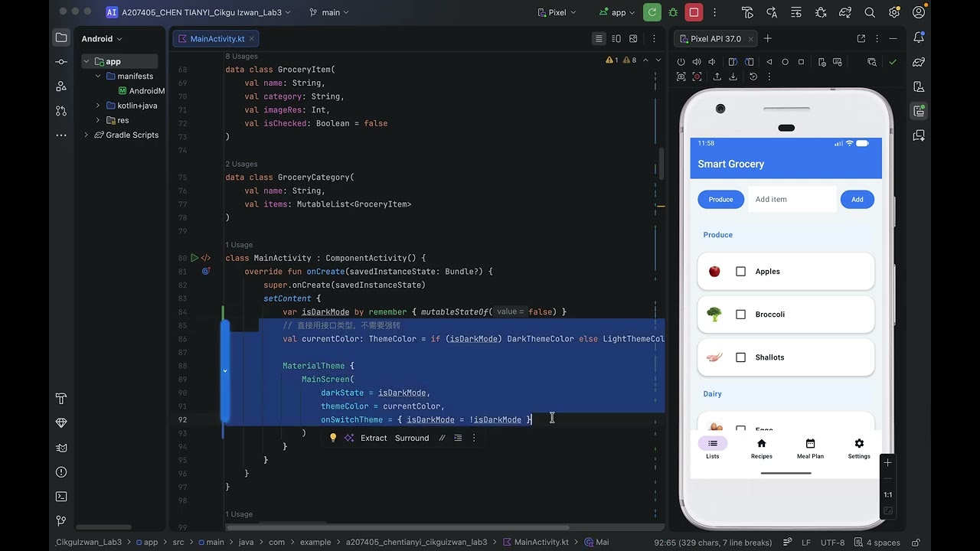Open IDE settings gear

pos(894,12)
